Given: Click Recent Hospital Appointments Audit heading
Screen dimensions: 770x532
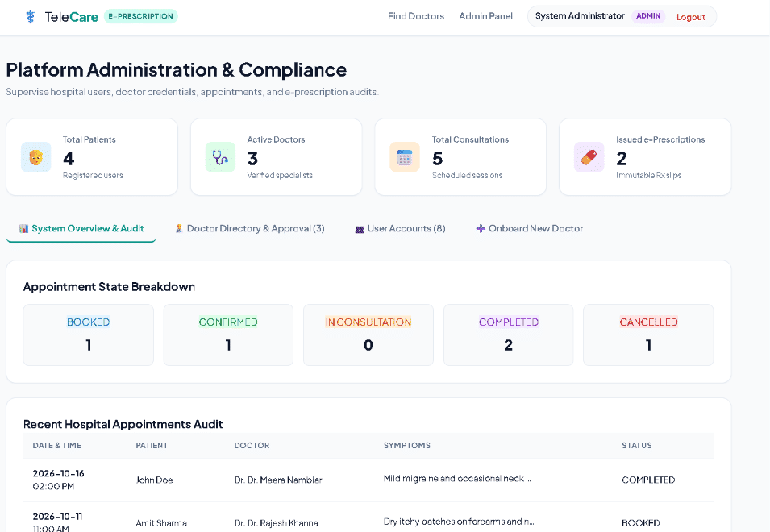Looking at the screenshot, I should pos(123,424).
